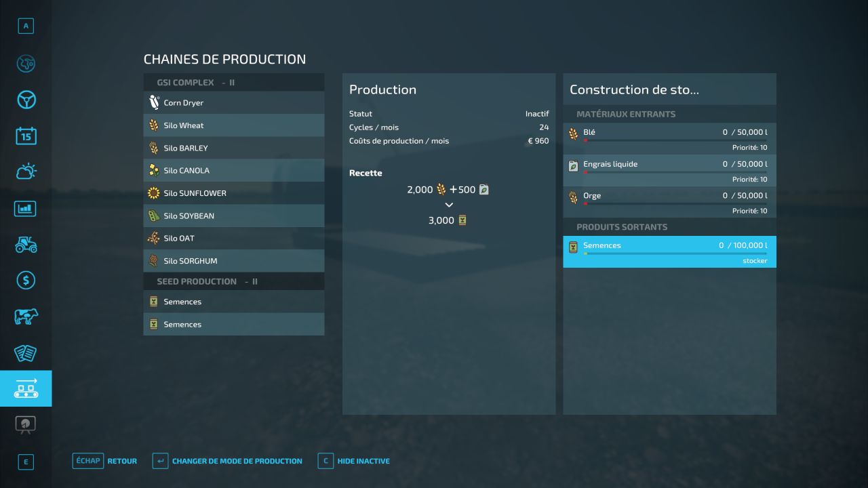This screenshot has height=488, width=868.
Task: Select the Blé input material row
Action: (669, 138)
